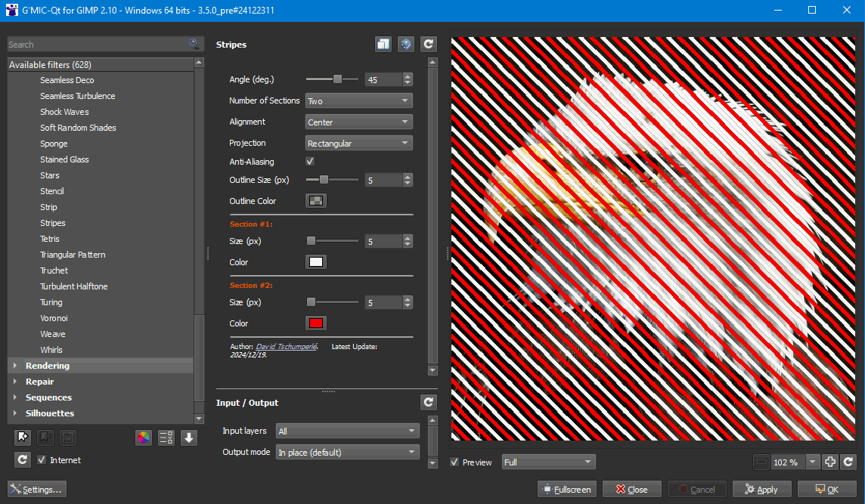The image size is (865, 504).
Task: Select the Tetris filter
Action: 50,239
